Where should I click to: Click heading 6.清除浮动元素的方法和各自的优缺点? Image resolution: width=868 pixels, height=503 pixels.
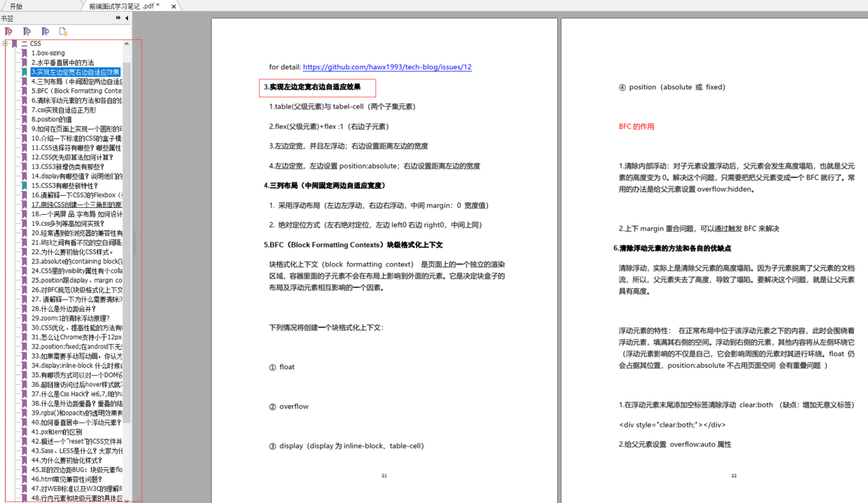pos(672,248)
